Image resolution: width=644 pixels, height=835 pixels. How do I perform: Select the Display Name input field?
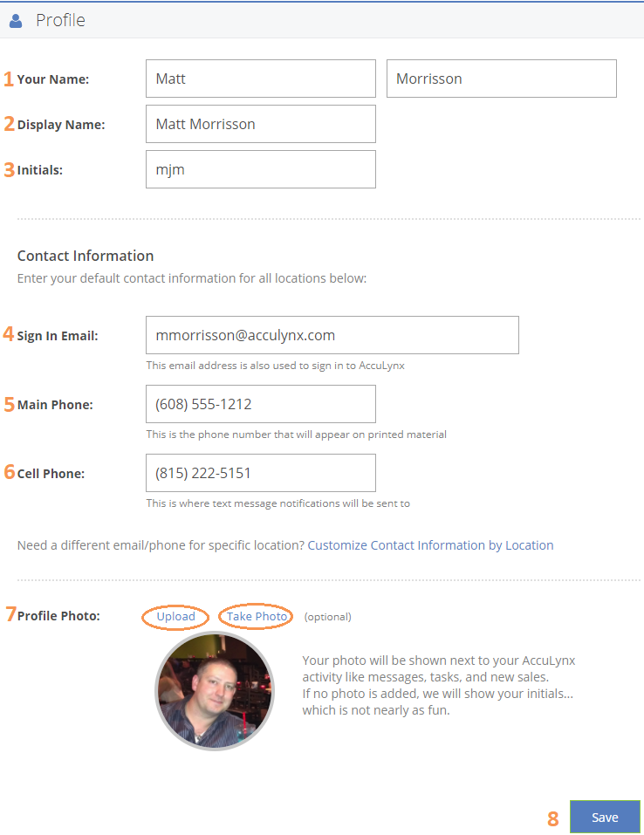pos(260,124)
